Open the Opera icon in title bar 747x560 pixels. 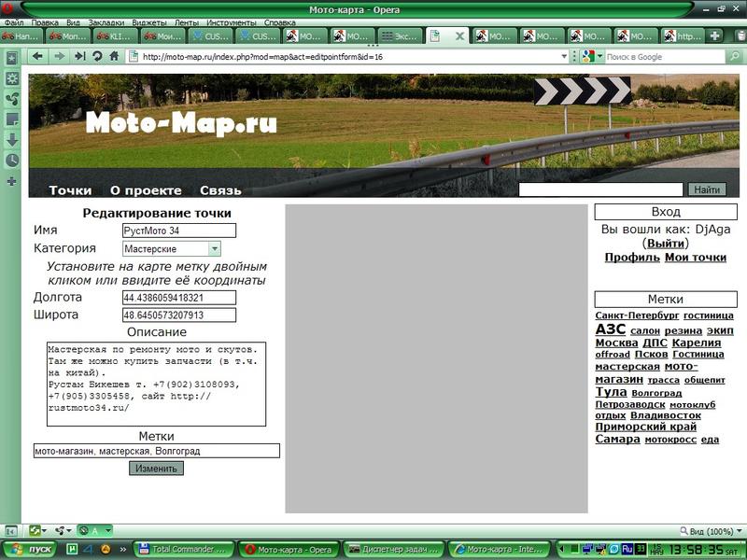point(7,9)
